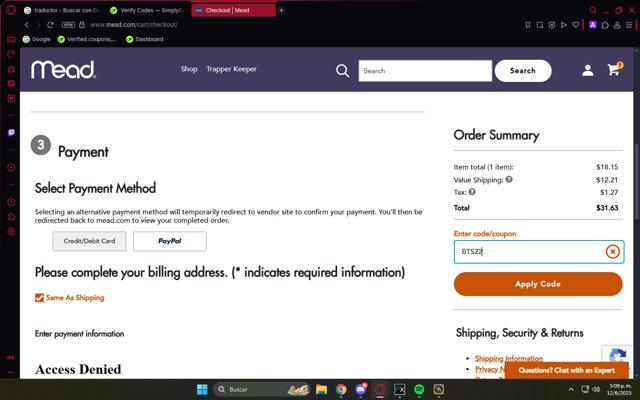The width and height of the screenshot is (640, 400).
Task: Select Credit/Debit Card payment method
Action: point(89,241)
